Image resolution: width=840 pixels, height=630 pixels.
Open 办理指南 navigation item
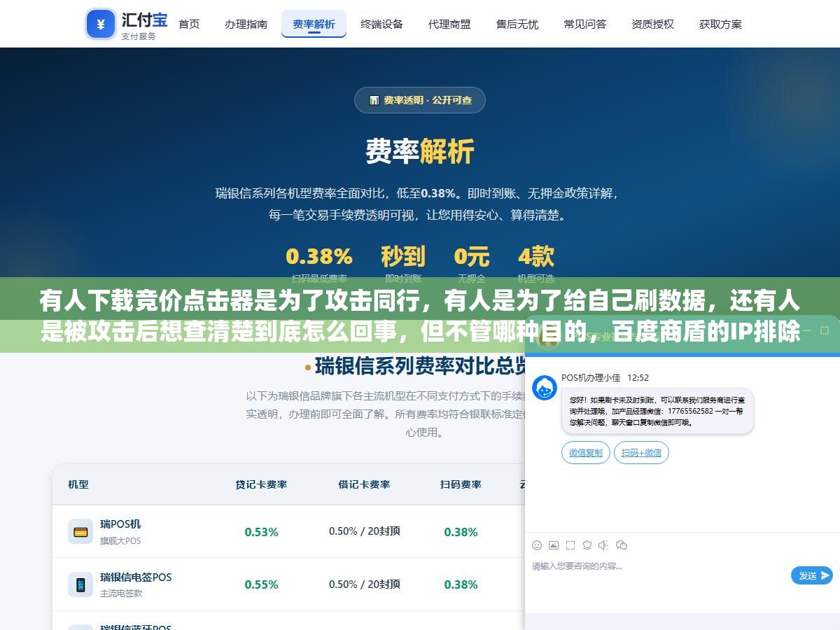point(246,24)
